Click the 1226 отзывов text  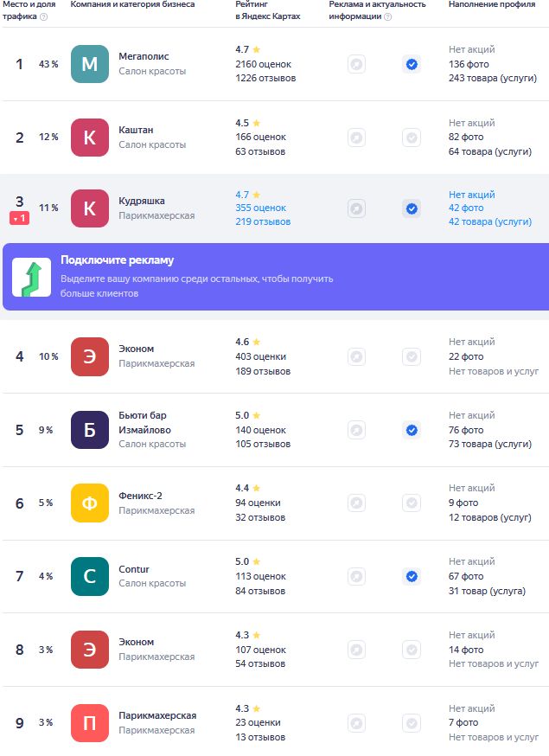coord(265,78)
